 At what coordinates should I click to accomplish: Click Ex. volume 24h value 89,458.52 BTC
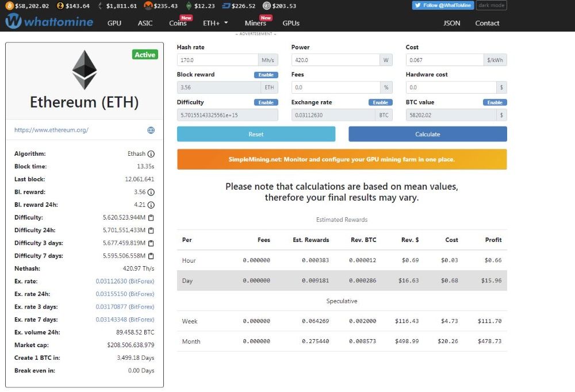[x=135, y=333]
